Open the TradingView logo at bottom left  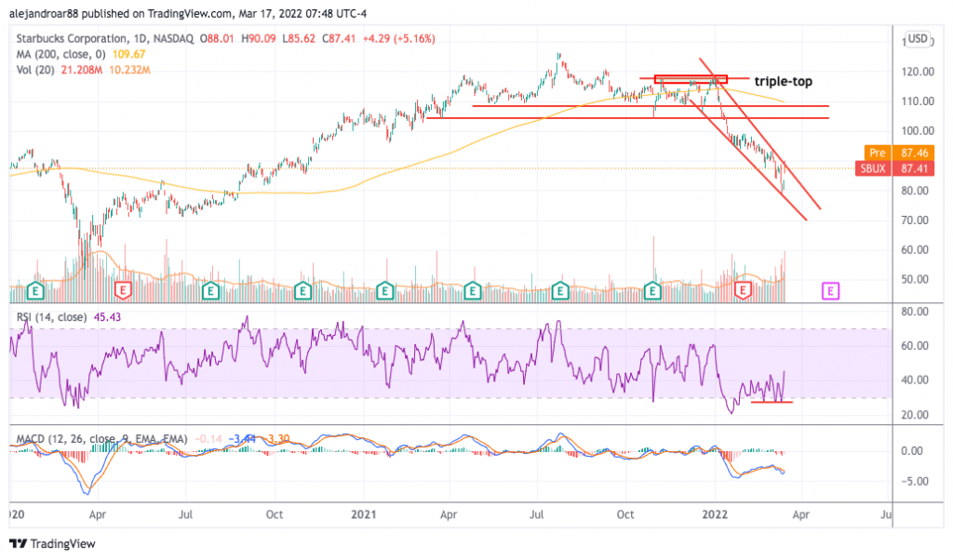(53, 543)
